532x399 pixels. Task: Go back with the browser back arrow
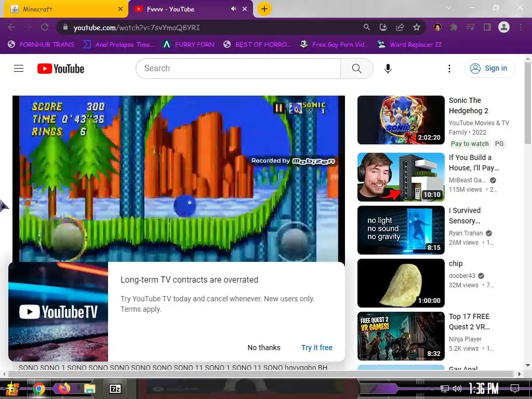point(11,27)
